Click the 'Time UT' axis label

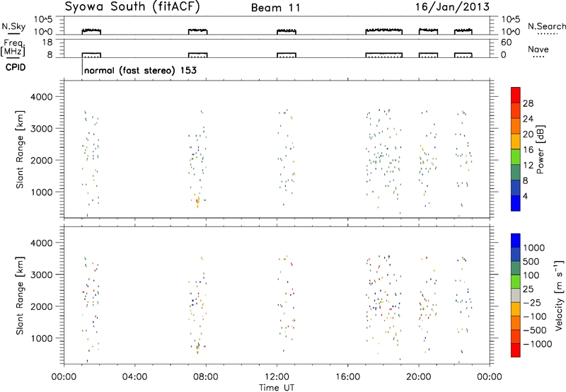pos(277,388)
